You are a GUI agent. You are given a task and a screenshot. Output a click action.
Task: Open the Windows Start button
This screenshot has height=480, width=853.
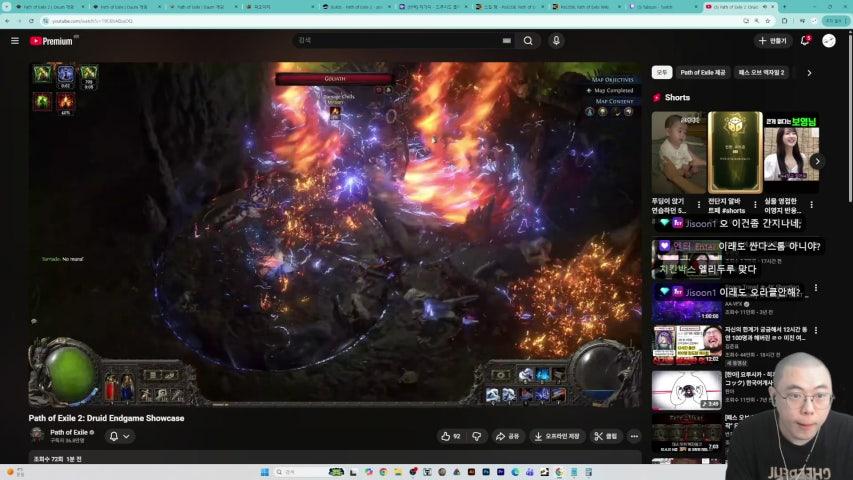coord(264,472)
